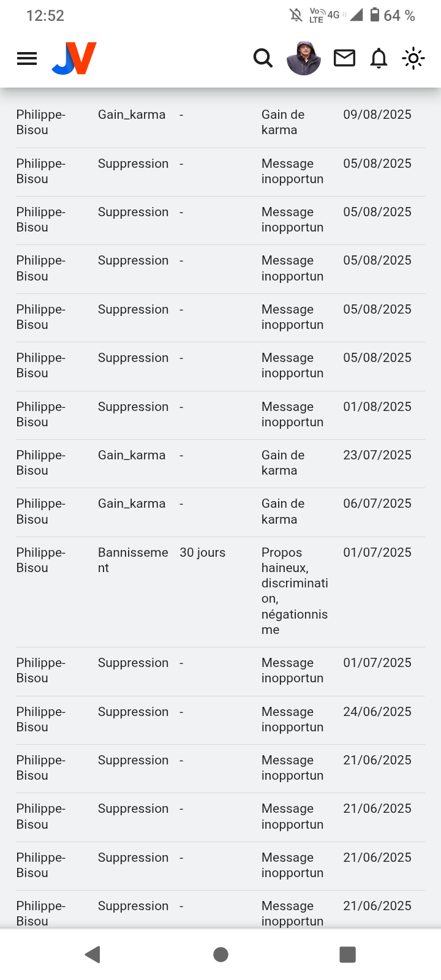Show notifications via the bell icon
The image size is (441, 980).
(379, 58)
